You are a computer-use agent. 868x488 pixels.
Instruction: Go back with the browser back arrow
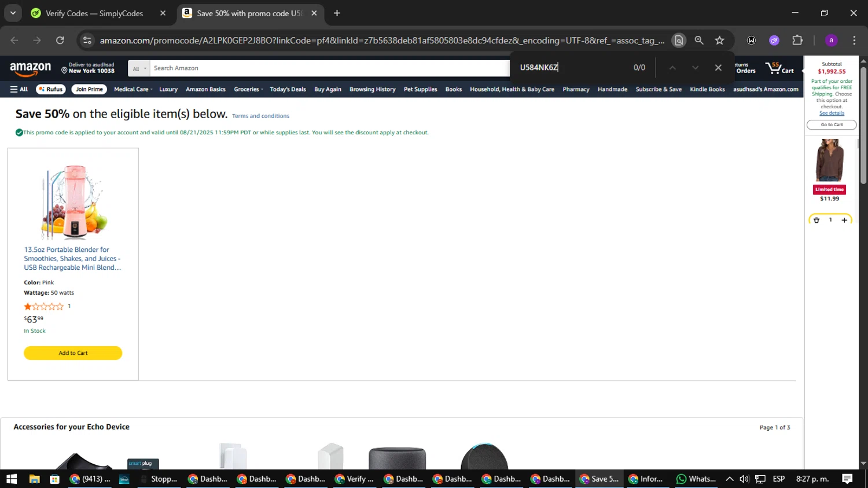[x=14, y=40]
